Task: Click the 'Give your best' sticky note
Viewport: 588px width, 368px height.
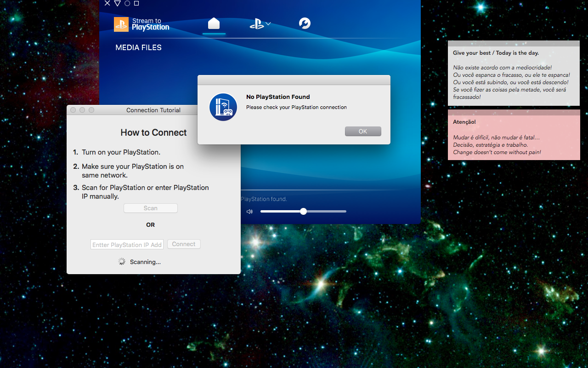Action: tap(514, 73)
